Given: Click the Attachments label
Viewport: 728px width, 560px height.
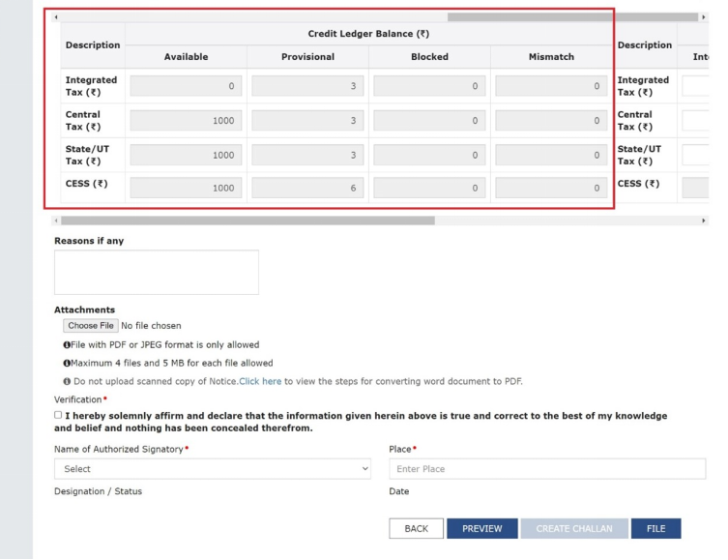Looking at the screenshot, I should pos(84,309).
